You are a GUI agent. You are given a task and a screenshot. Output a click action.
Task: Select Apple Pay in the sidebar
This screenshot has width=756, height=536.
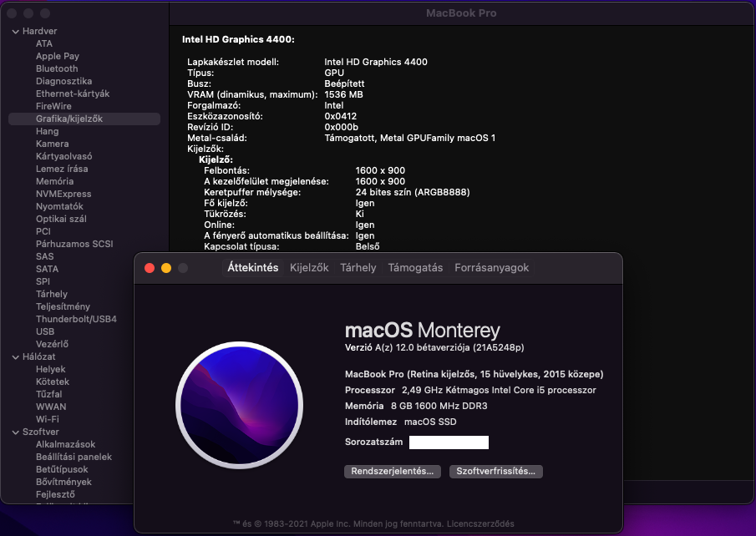pos(58,56)
